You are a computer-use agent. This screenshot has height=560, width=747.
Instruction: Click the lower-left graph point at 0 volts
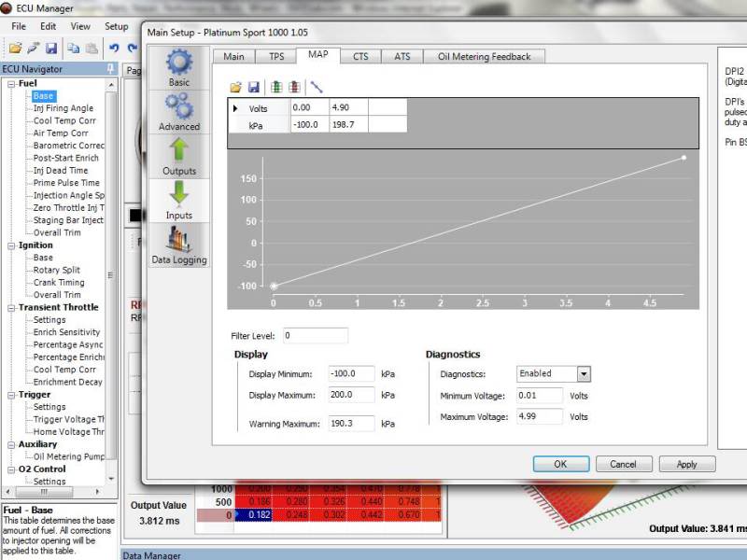click(x=274, y=287)
